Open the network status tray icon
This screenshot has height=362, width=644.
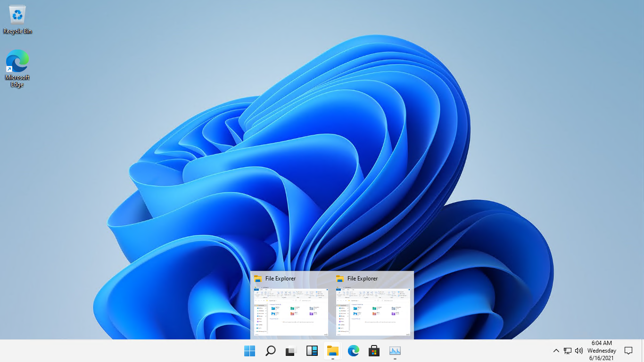tap(568, 351)
